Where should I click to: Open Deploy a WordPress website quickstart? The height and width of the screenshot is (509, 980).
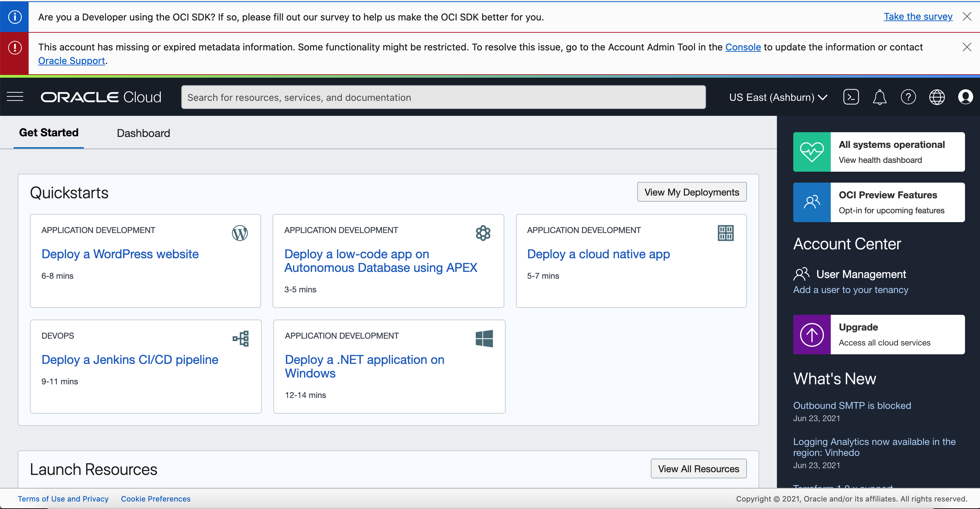click(x=120, y=254)
